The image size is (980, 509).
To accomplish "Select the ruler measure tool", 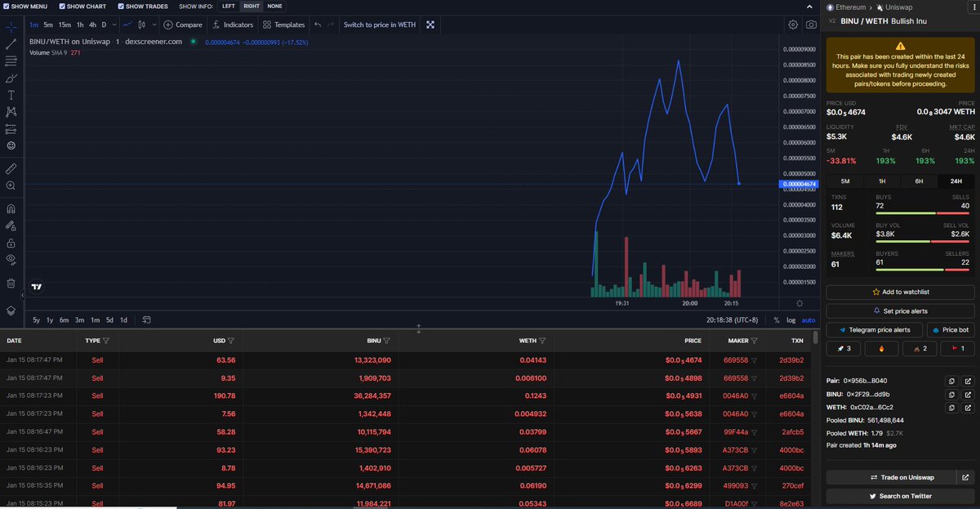I will coord(11,168).
